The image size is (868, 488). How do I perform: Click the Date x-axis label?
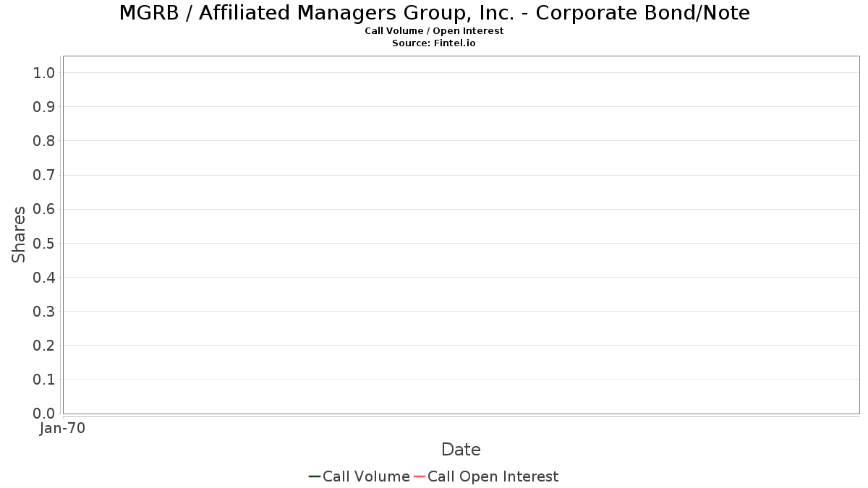point(461,450)
